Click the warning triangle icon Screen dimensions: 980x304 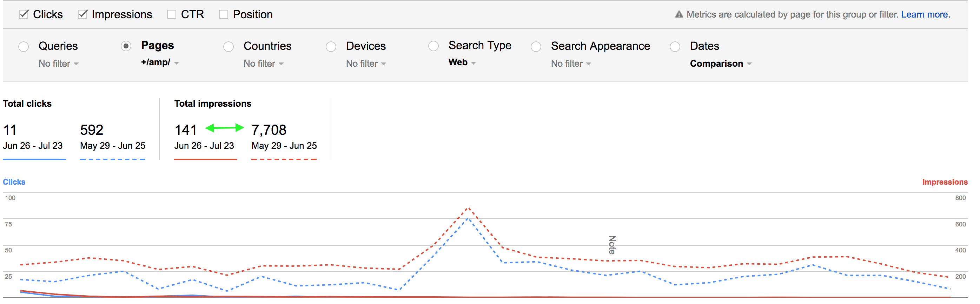679,14
